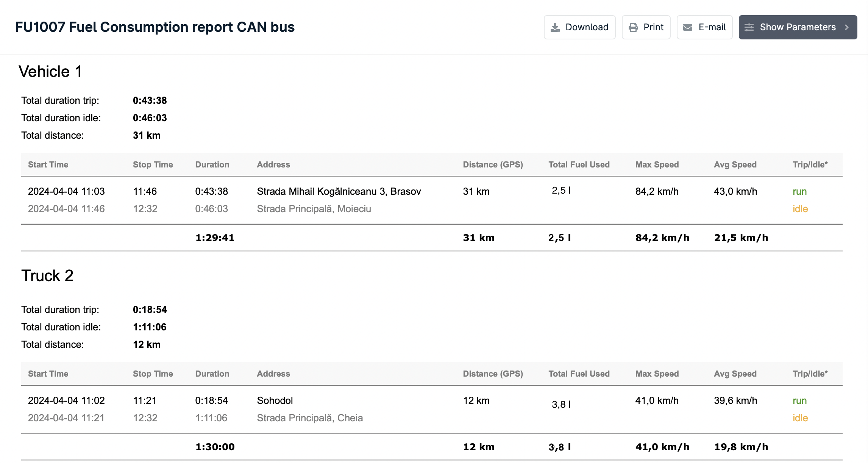Sort by the Total Fuel Used column header
Image resolution: width=868 pixels, height=463 pixels.
tap(579, 164)
